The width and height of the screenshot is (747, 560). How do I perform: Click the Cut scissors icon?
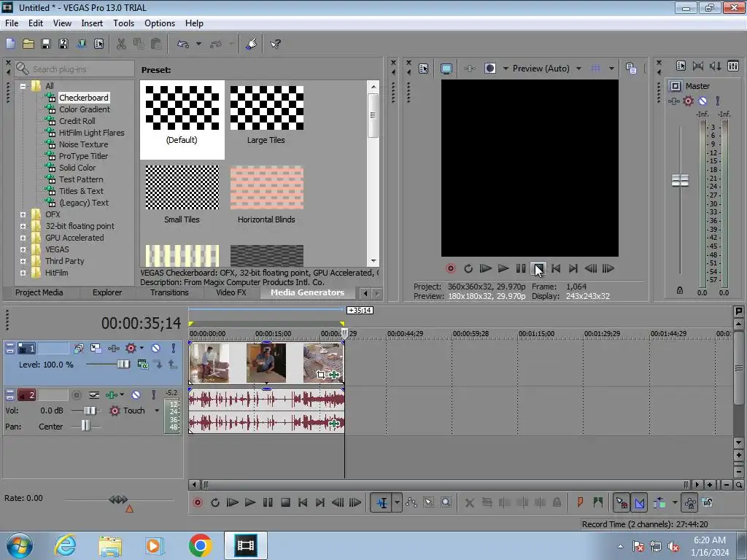(x=122, y=44)
